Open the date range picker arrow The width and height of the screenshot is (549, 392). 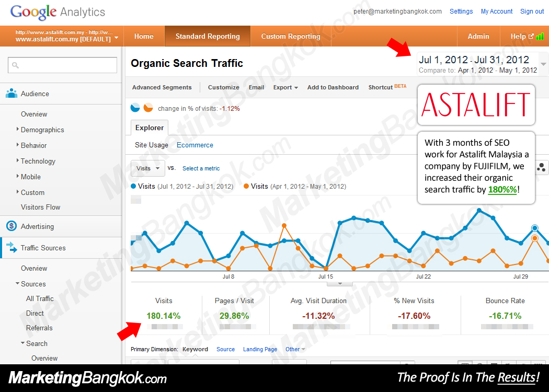543,64
